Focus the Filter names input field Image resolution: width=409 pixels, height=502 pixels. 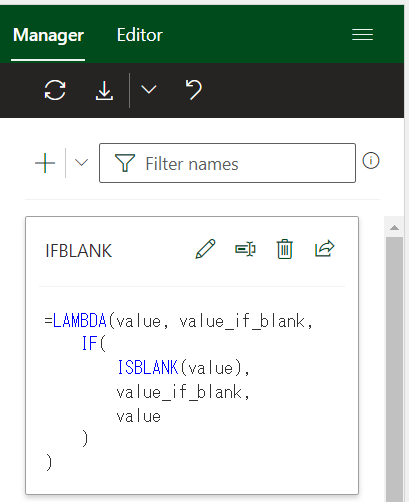click(227, 163)
